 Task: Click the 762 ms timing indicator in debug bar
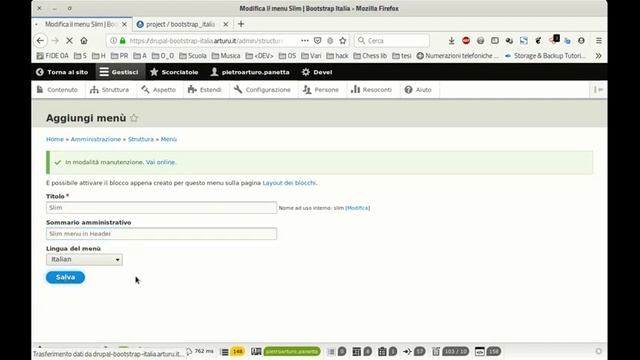200,351
